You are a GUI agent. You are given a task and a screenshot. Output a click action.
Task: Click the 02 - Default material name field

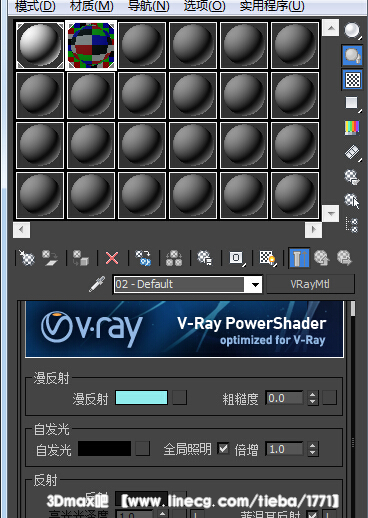(179, 284)
